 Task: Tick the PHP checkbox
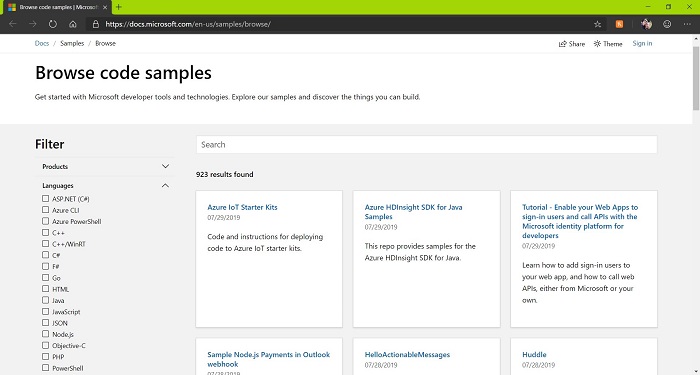click(x=46, y=357)
